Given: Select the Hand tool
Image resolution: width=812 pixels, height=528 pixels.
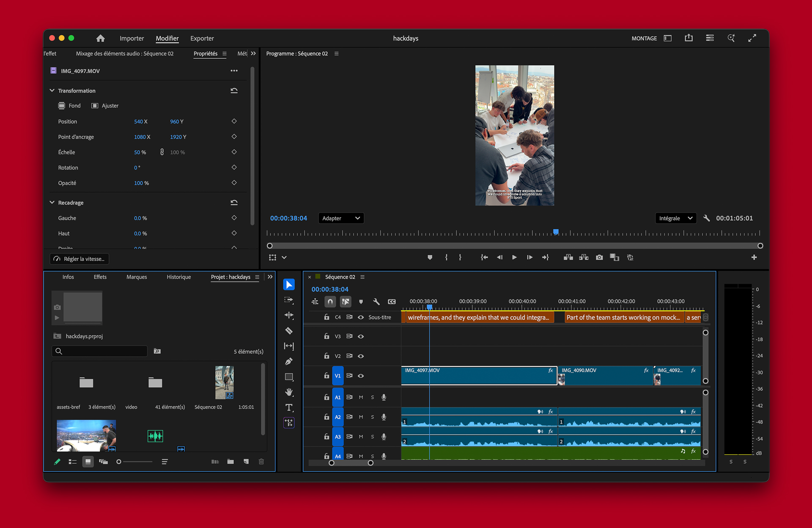Looking at the screenshot, I should pyautogui.click(x=289, y=392).
